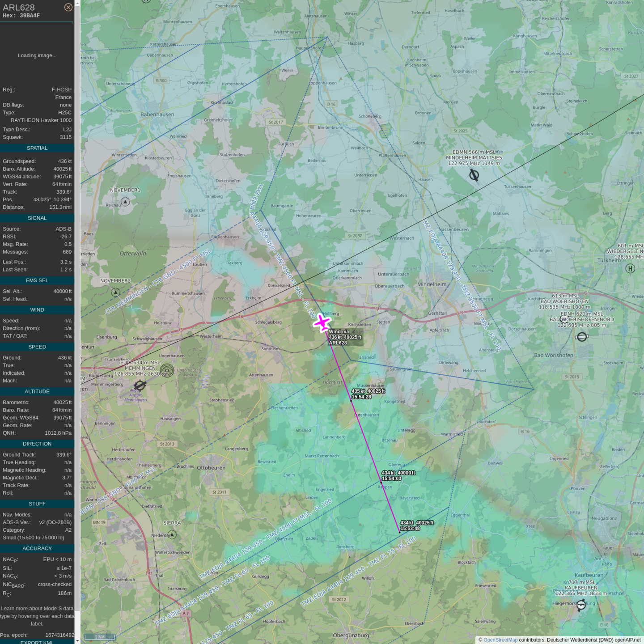Select the Kaufbeuren airfield symbol

tap(581, 605)
